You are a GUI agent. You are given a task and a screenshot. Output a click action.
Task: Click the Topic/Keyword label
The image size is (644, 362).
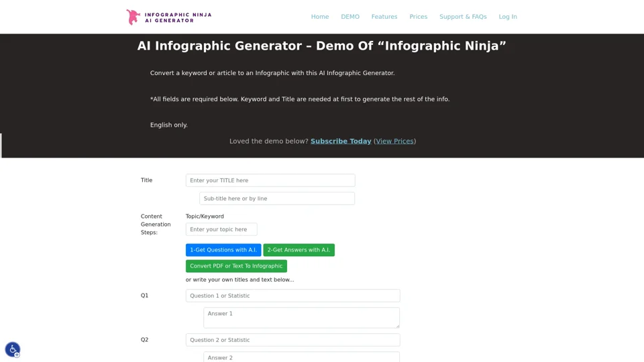[205, 217]
